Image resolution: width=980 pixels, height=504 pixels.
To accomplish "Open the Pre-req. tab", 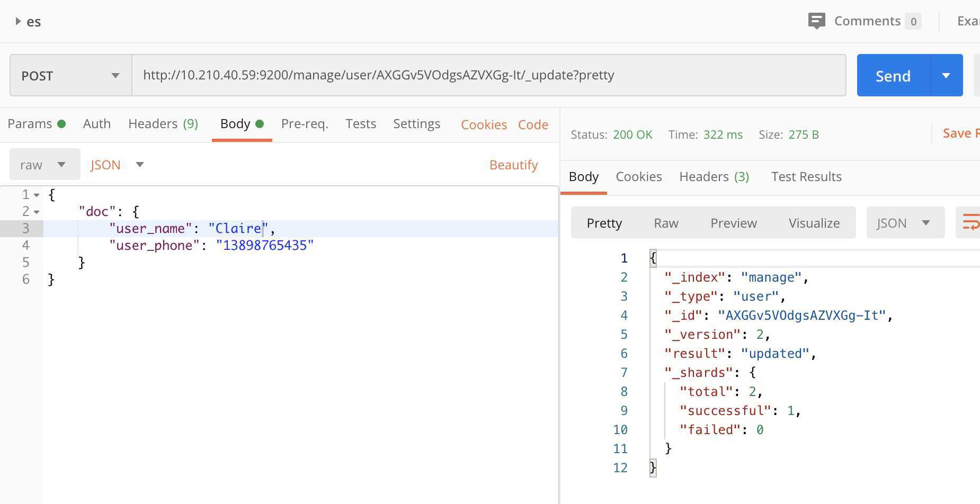I will pyautogui.click(x=305, y=124).
